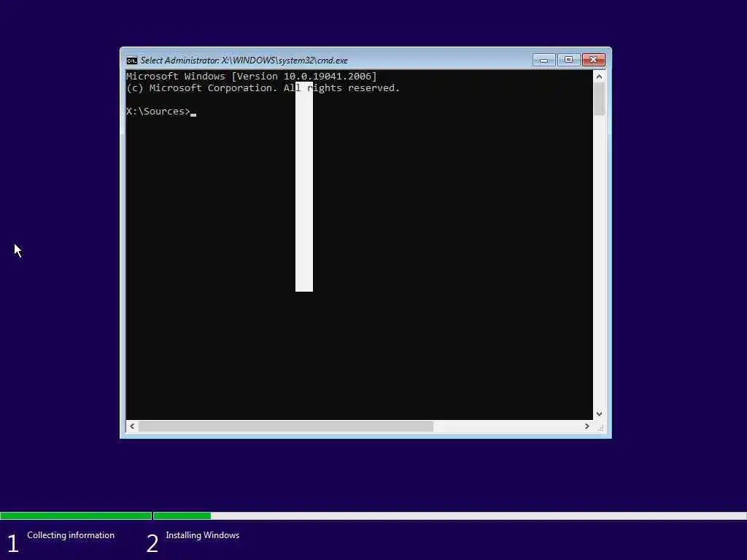Image resolution: width=747 pixels, height=560 pixels.
Task: Minimize the Administrator cmd.exe window
Action: point(543,60)
